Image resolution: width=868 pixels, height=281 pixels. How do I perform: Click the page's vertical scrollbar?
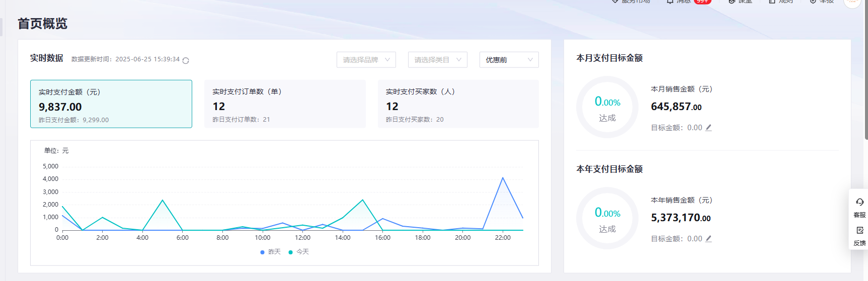pyautogui.click(x=865, y=75)
